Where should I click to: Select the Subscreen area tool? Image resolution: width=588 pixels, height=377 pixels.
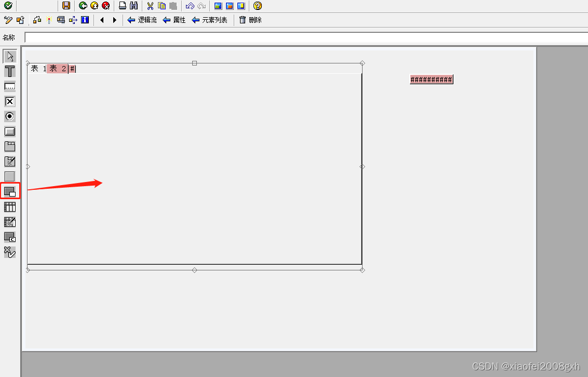coord(9,176)
